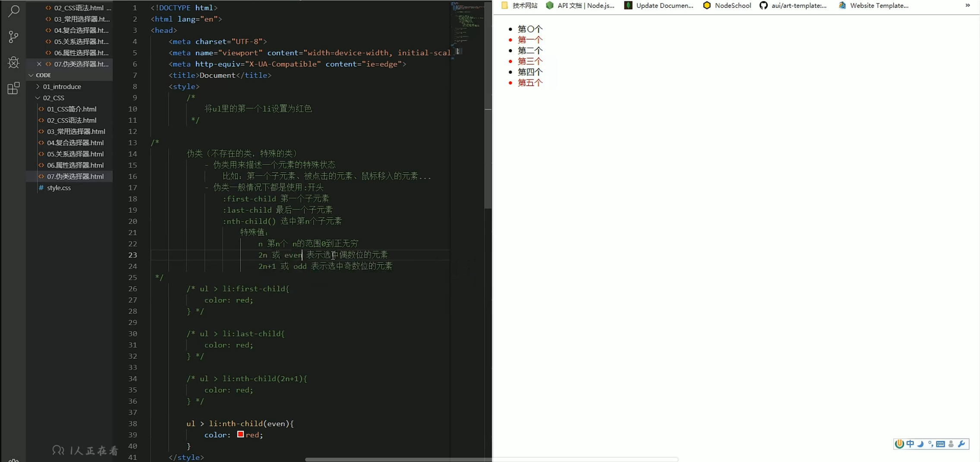Open 06.属性选择器 in open editors list

click(x=69, y=53)
